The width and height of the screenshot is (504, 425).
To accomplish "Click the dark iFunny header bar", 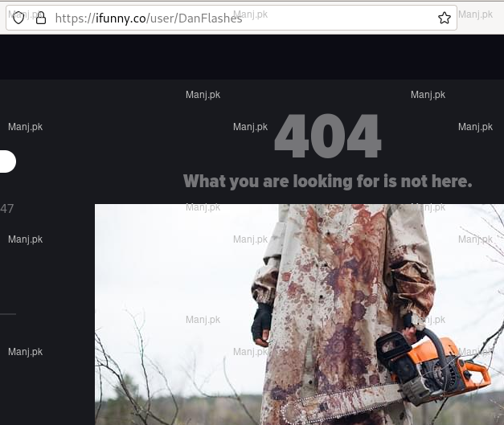I will coord(252,56).
